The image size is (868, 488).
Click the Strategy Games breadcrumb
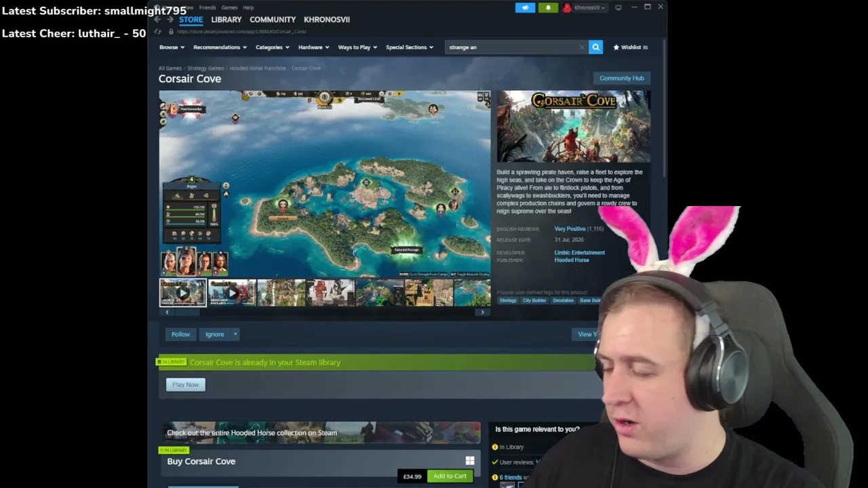(x=205, y=68)
